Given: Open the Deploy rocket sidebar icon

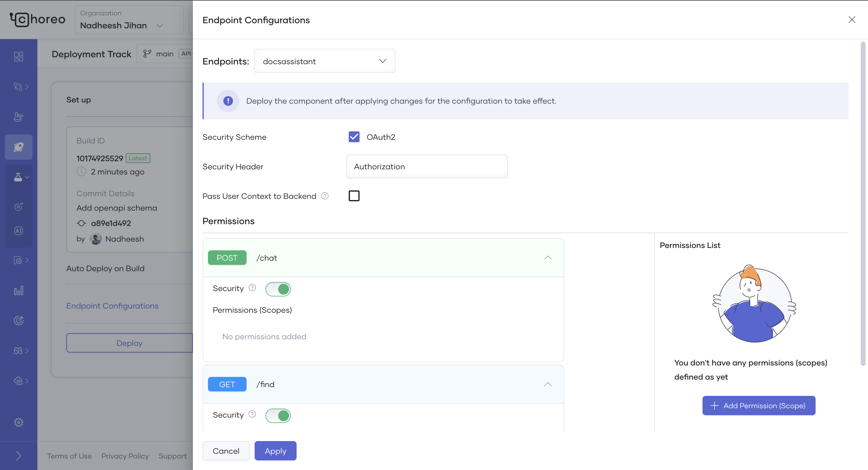Looking at the screenshot, I should pyautogui.click(x=18, y=147).
